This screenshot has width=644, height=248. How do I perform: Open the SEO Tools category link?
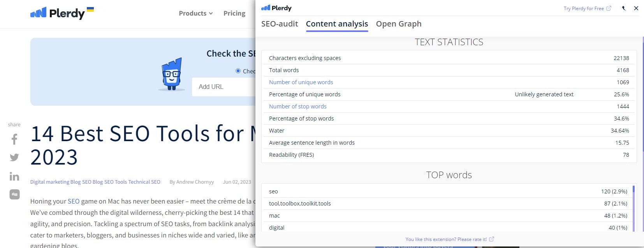116,182
